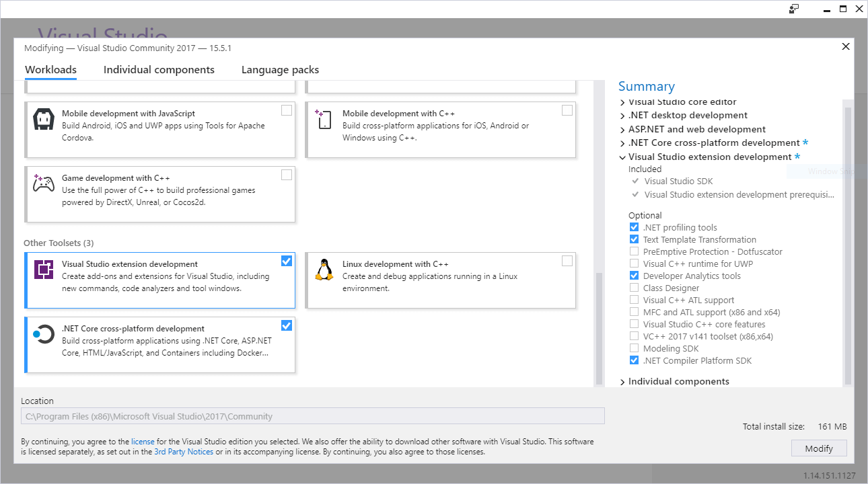Image resolution: width=868 pixels, height=484 pixels.
Task: Tick the Modeling SDK checkbox
Action: 634,348
